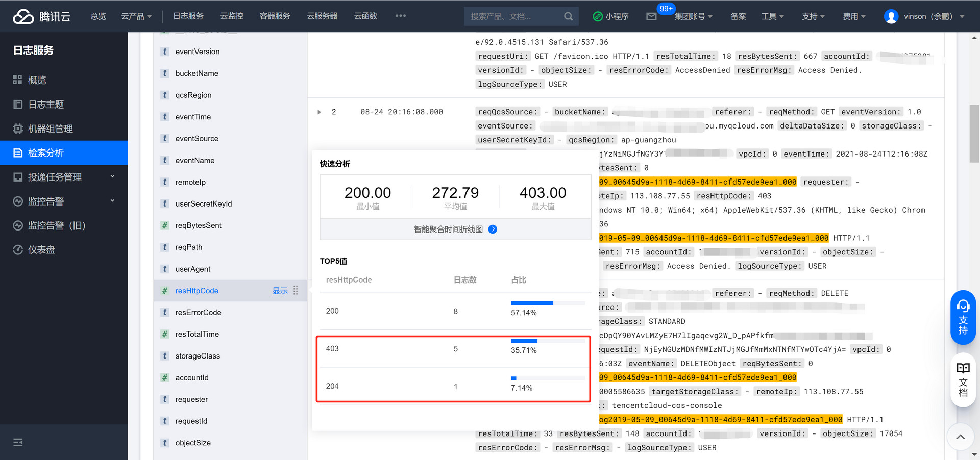The image size is (980, 460).
Task: Click the 7.14% bar for code 204
Action: pos(548,378)
